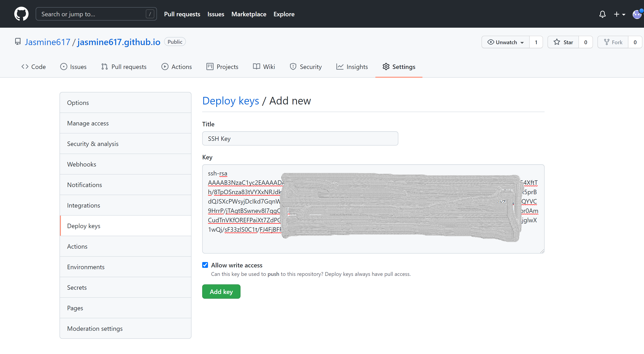Click the Title input field
Image resolution: width=644 pixels, height=354 pixels.
300,139
